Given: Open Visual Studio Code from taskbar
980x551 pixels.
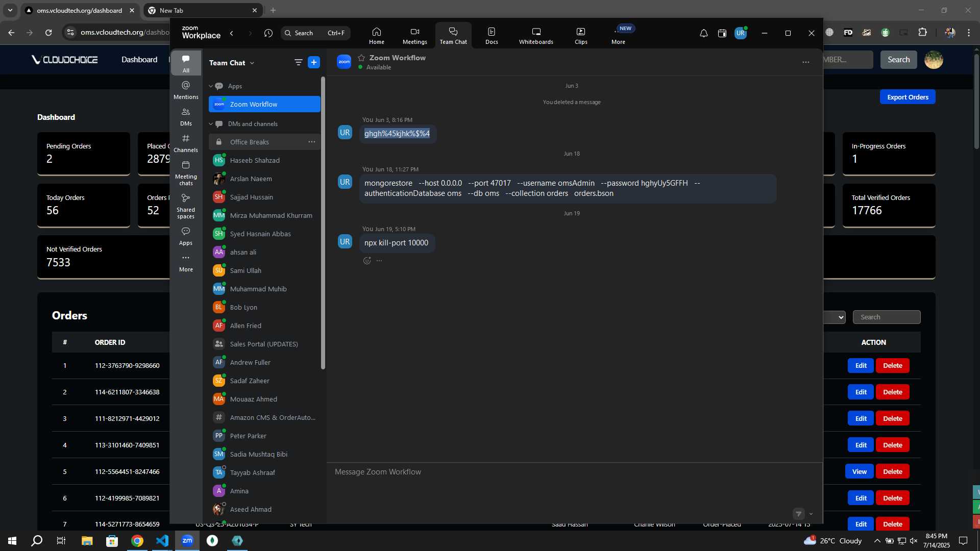Looking at the screenshot, I should pyautogui.click(x=162, y=540).
